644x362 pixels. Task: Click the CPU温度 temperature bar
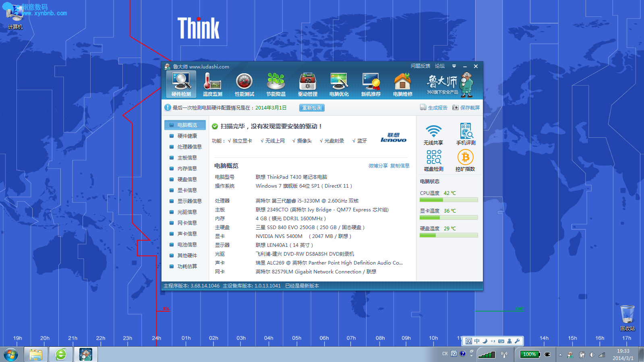pos(449,200)
